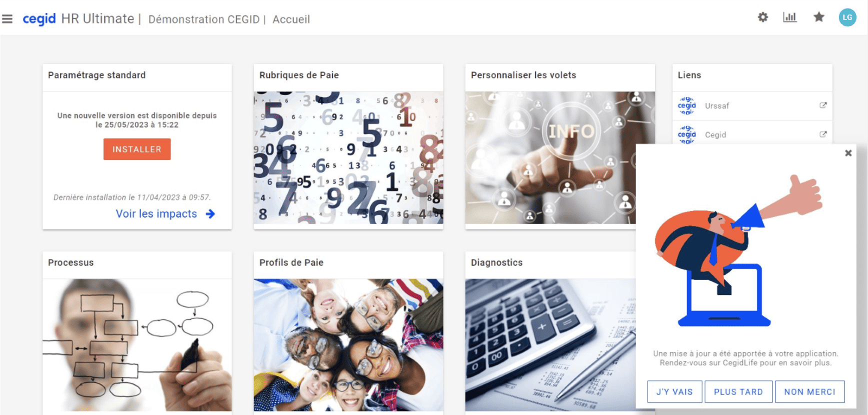The image size is (868, 415).
Task: Click the cegid logo in header
Action: [x=39, y=19]
